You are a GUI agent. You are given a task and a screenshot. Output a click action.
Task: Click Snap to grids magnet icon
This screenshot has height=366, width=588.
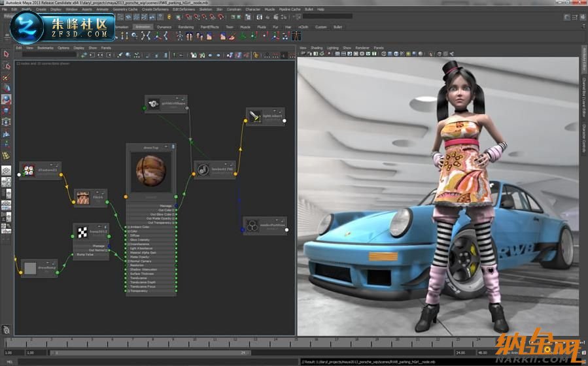(188, 17)
